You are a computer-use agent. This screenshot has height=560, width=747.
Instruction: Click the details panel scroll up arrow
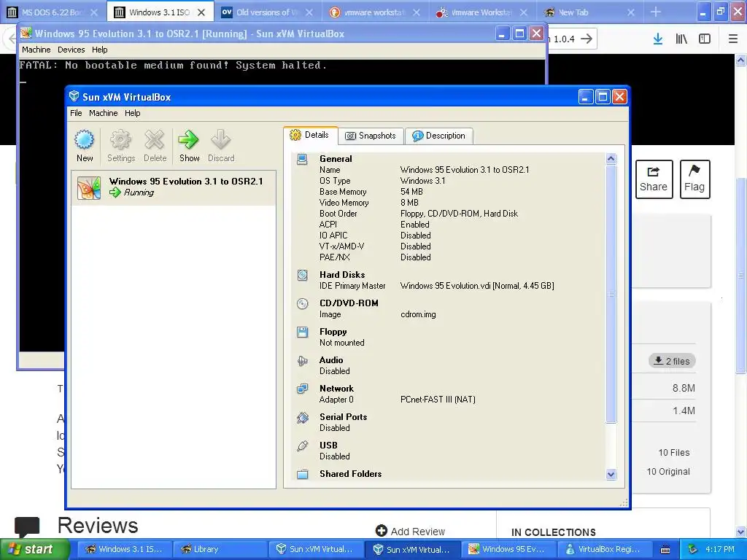click(611, 158)
